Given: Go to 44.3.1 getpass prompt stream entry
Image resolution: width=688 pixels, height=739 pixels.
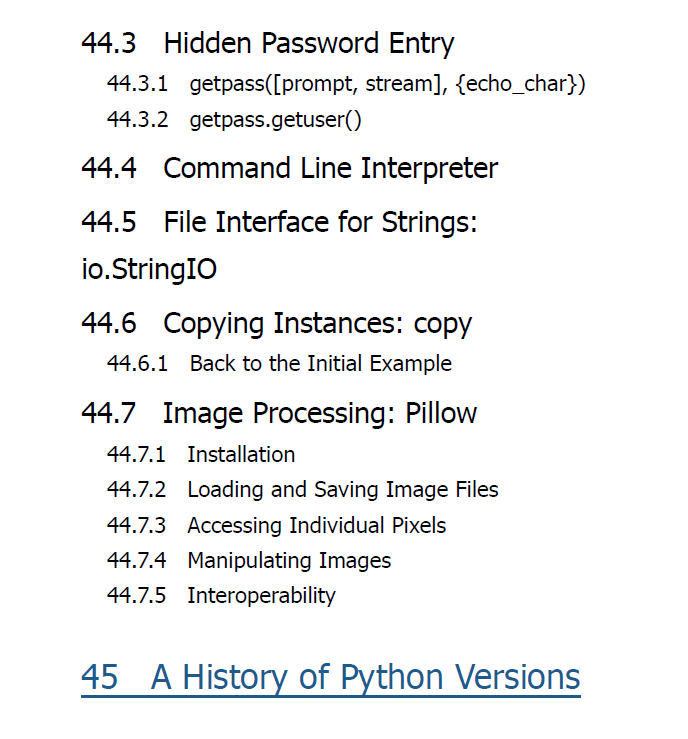Looking at the screenshot, I should point(346,84).
